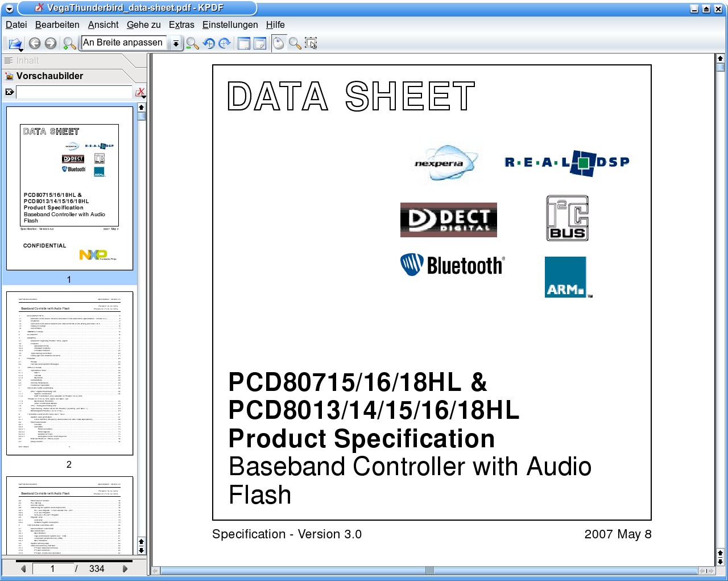Clear the thumbnail filter field

pos(10,92)
